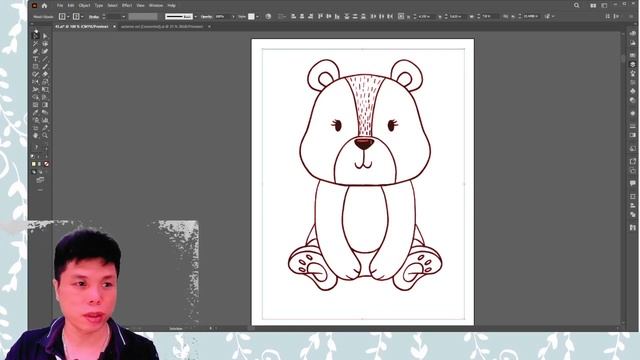Choose the Eraser tool
Viewport: 640px width, 360px height.
(x=45, y=74)
